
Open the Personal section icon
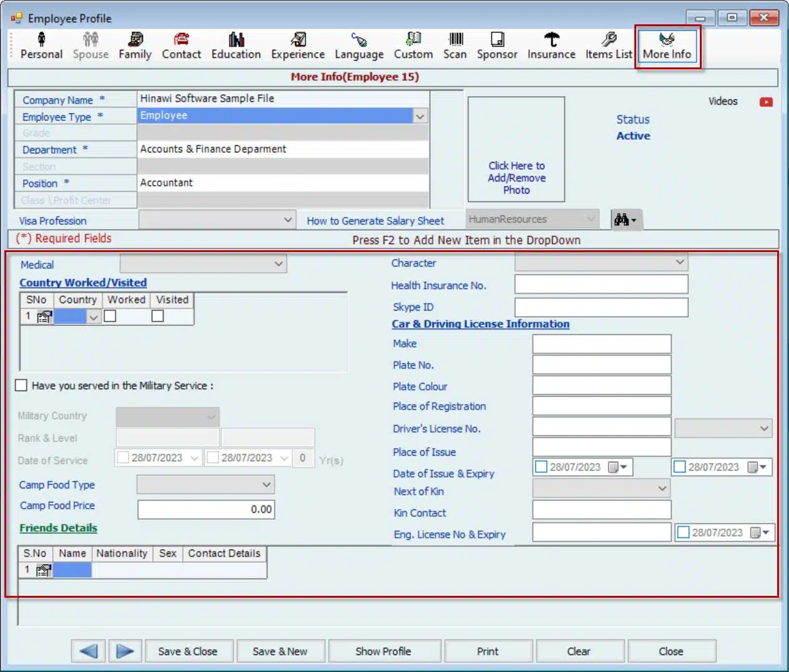(41, 40)
